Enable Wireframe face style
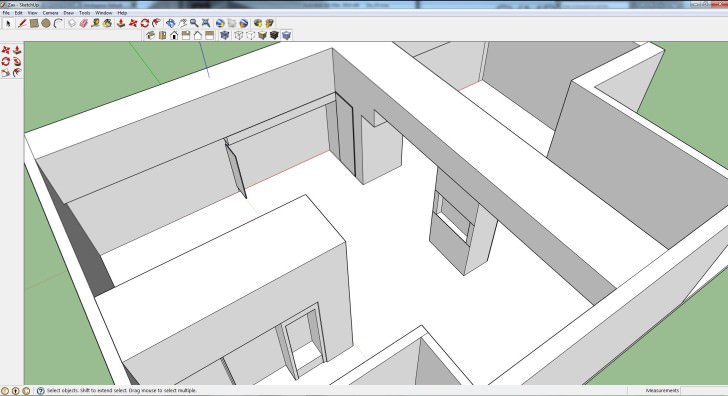Image resolution: width=728 pixels, height=396 pixels. (238, 35)
